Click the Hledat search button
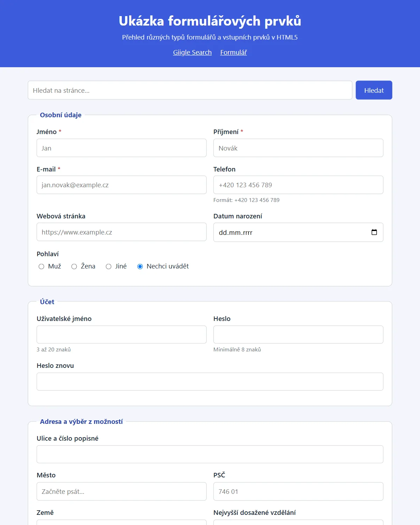The width and height of the screenshot is (420, 525). coord(374,90)
